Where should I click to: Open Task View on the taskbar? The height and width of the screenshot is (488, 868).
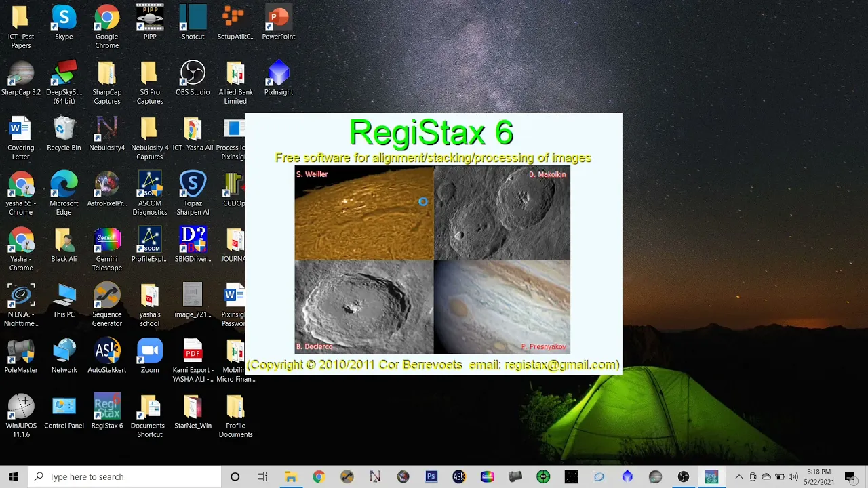point(262,476)
